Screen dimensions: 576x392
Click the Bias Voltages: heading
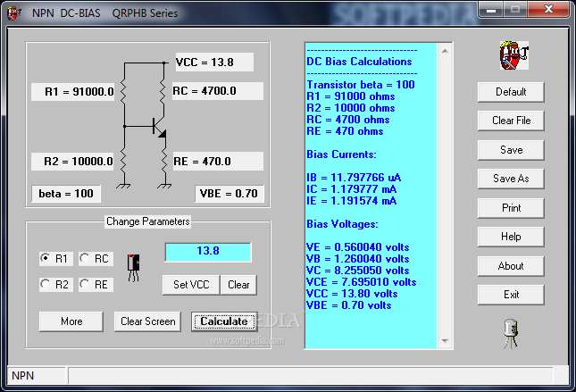point(342,224)
